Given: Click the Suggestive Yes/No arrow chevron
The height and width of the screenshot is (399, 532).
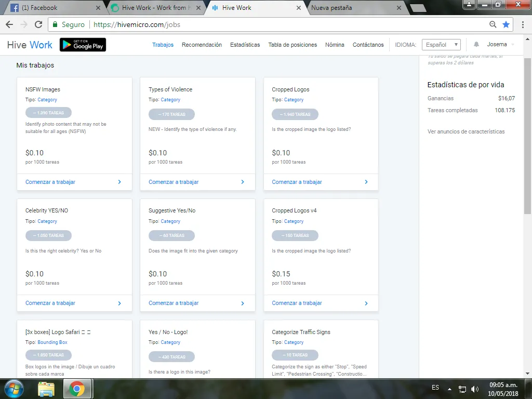Looking at the screenshot, I should (243, 303).
